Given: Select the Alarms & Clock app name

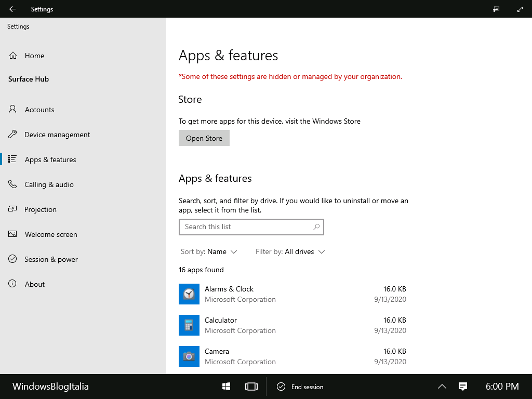Looking at the screenshot, I should (229, 289).
